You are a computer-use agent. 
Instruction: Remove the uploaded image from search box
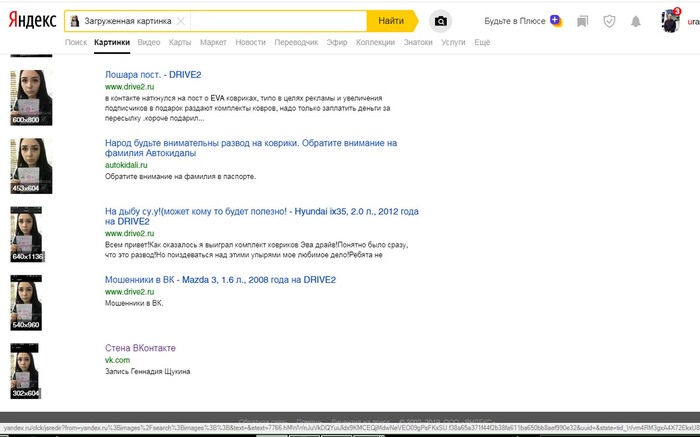[181, 21]
